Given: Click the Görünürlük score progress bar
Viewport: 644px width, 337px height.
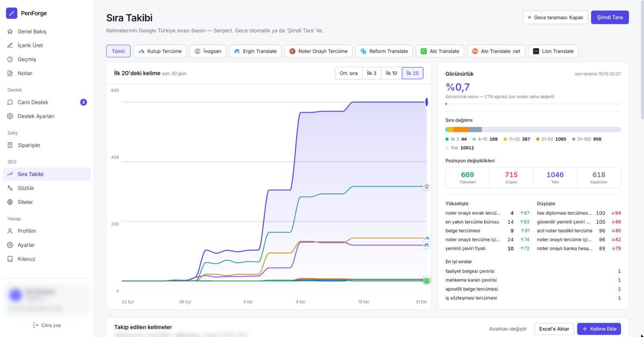Looking at the screenshot, I should (x=533, y=104).
